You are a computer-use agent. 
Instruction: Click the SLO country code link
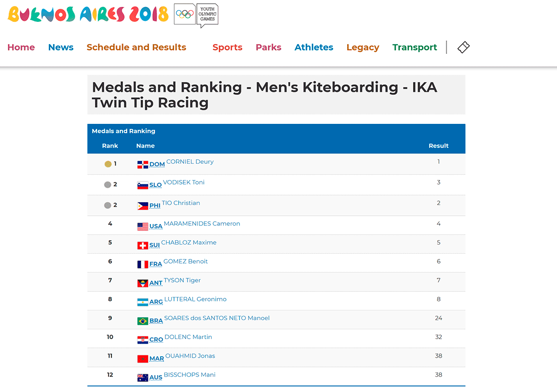point(155,185)
